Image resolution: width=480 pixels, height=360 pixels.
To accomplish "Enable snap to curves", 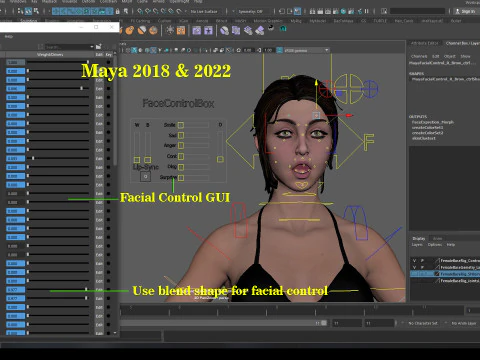I will coord(148,11).
